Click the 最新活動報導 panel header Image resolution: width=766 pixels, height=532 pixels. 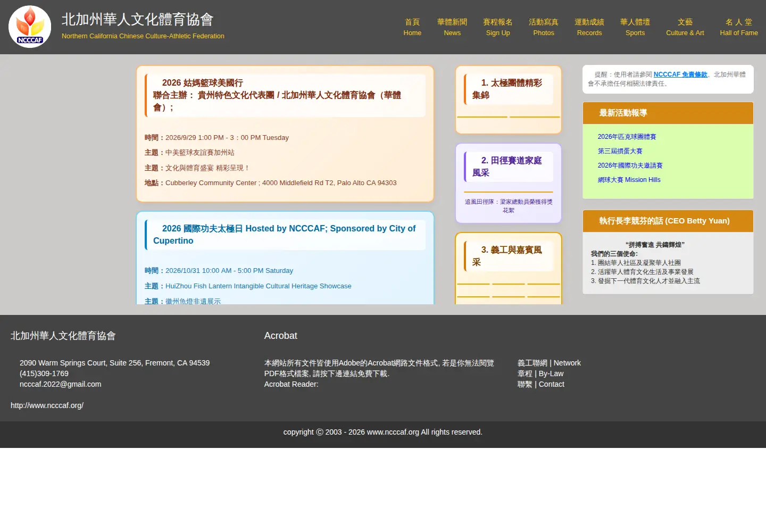(668, 113)
